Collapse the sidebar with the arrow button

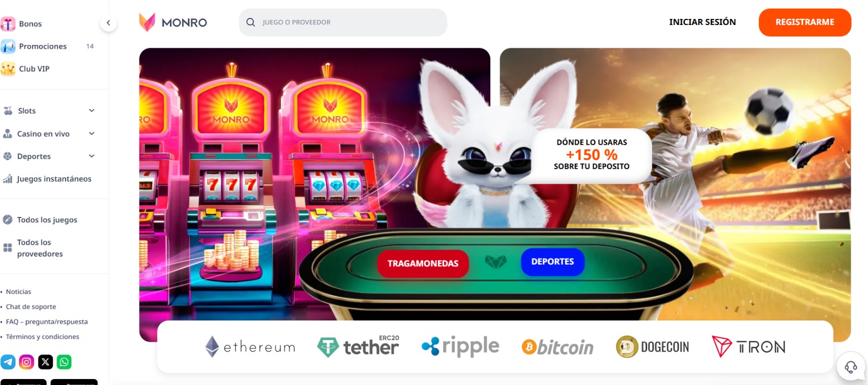[x=108, y=23]
